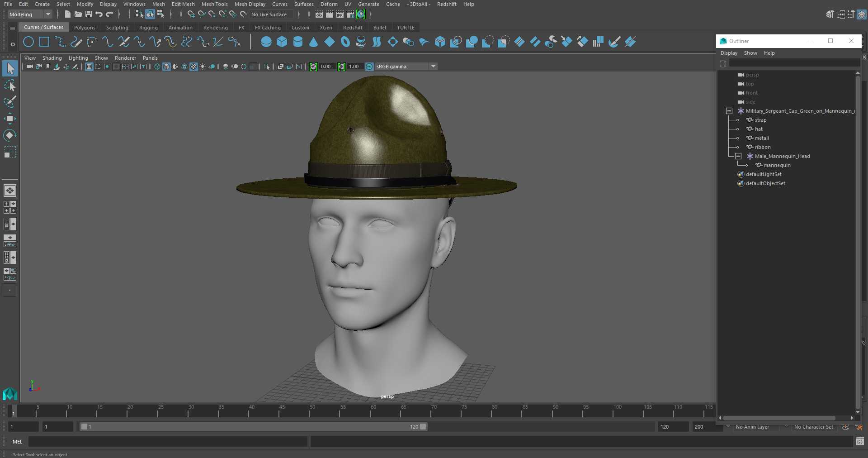
Task: Open the IPR render button
Action: click(340, 14)
